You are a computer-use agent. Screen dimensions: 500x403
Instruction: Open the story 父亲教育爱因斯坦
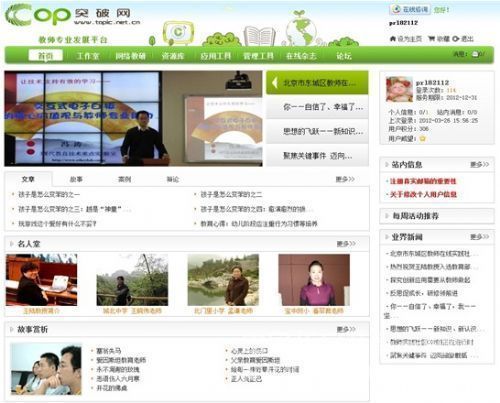(255, 360)
